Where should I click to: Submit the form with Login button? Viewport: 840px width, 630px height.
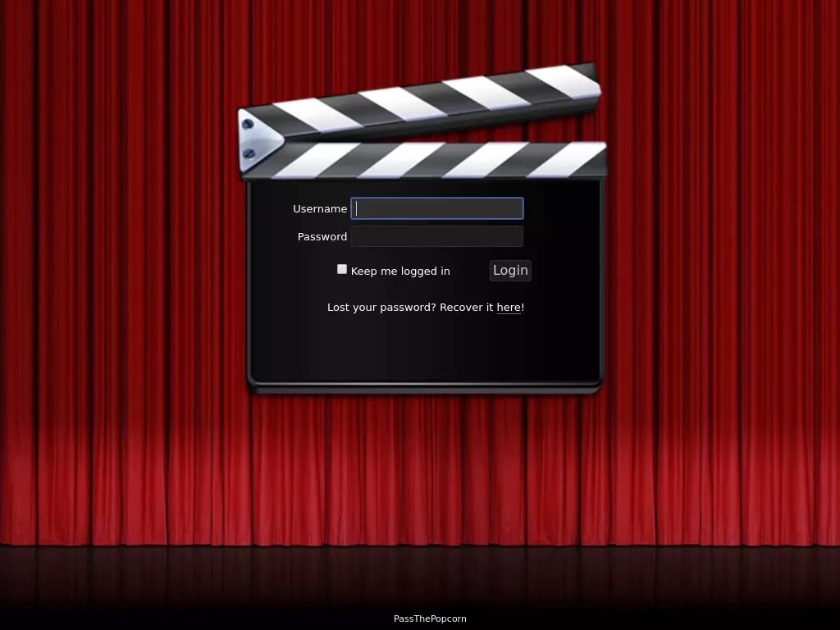coord(510,271)
